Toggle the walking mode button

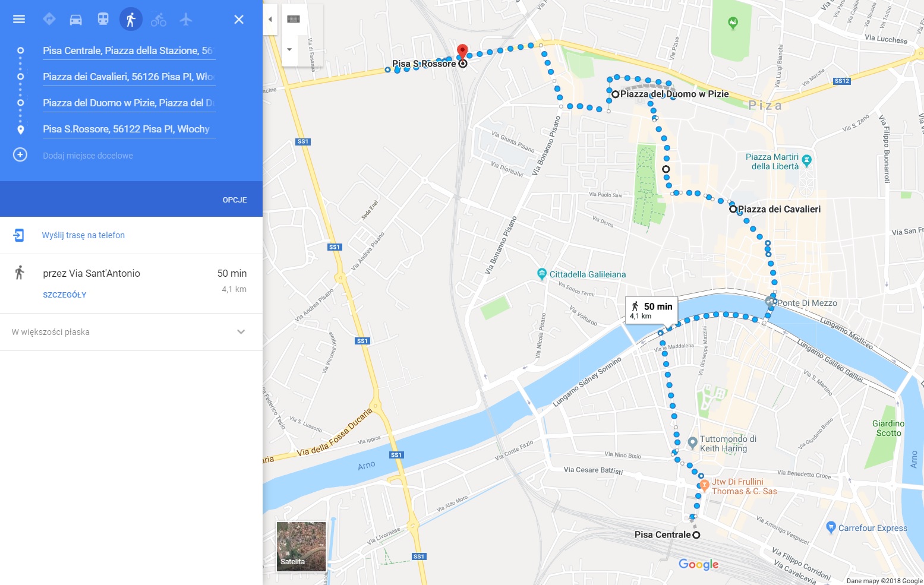(131, 19)
